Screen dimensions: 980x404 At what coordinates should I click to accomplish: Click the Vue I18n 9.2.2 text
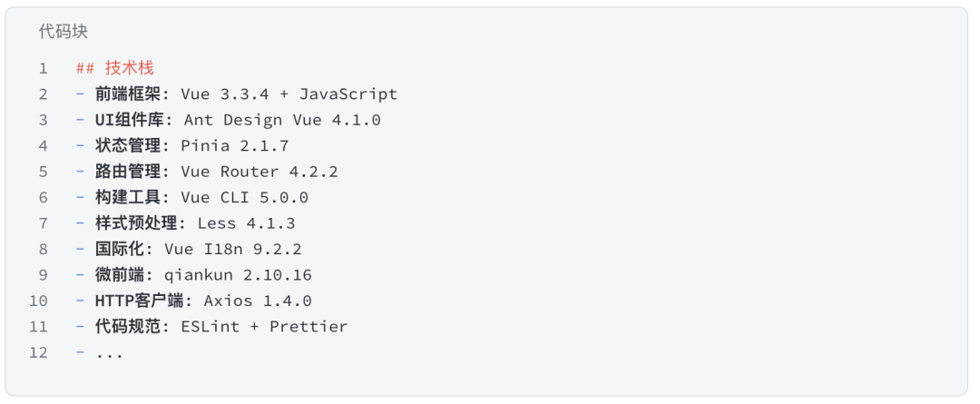232,249
